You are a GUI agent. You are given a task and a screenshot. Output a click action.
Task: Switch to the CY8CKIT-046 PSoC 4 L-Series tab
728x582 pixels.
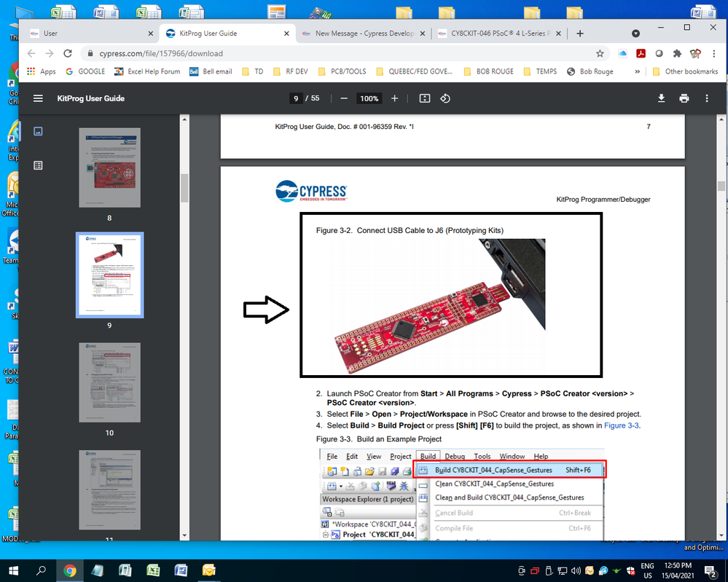[x=500, y=34]
